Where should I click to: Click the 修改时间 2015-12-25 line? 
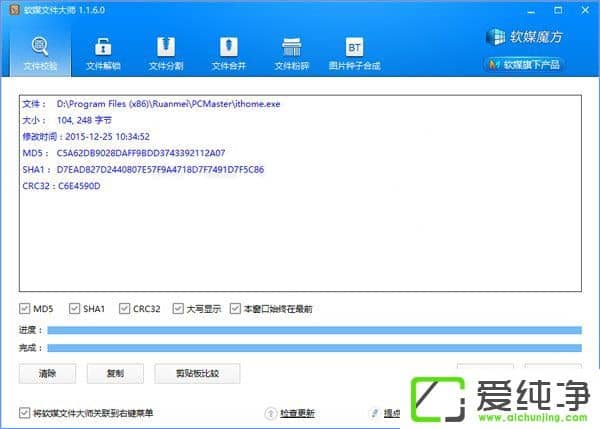[86, 137]
